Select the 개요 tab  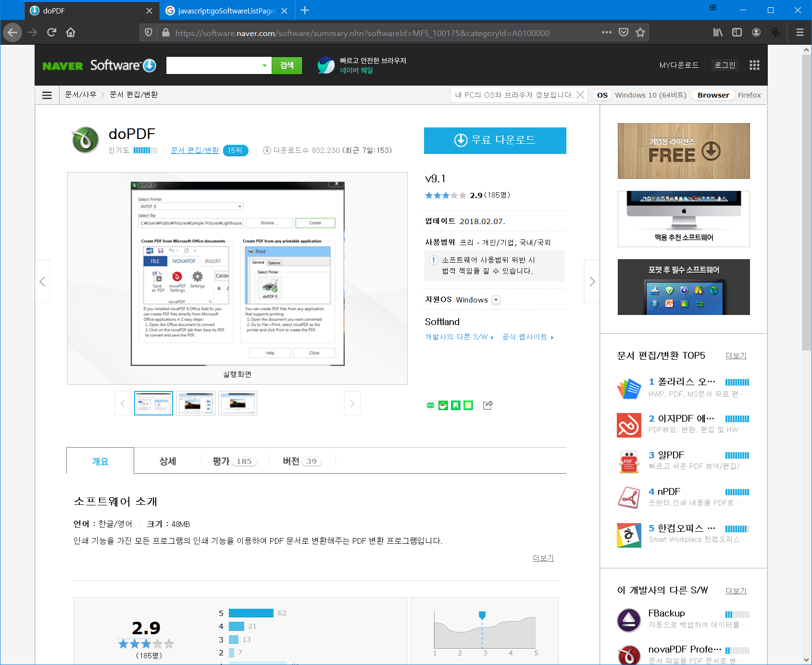[100, 461]
